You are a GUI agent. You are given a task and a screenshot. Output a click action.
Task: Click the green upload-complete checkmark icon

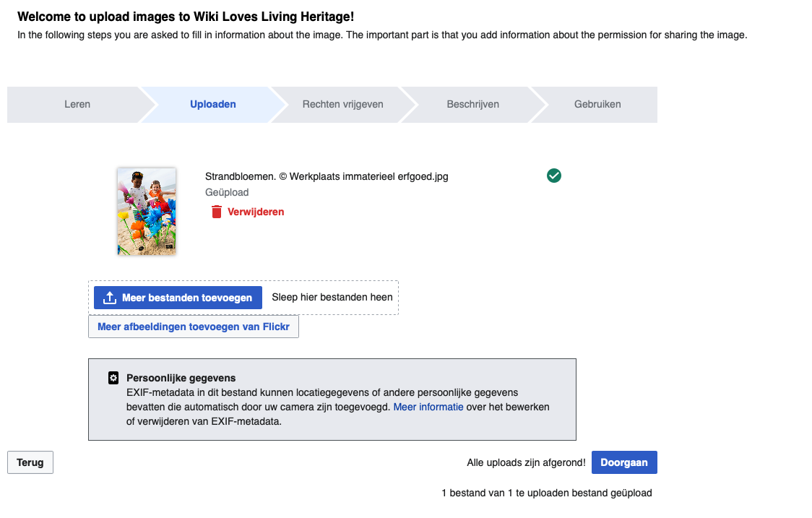point(553,176)
